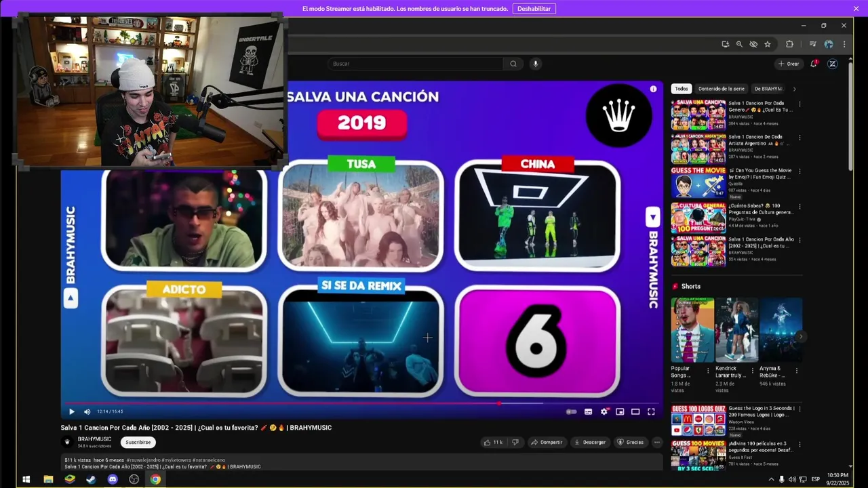This screenshot has width=868, height=488.
Task: Open the BRAHYMUSIC channel name link
Action: [x=94, y=439]
